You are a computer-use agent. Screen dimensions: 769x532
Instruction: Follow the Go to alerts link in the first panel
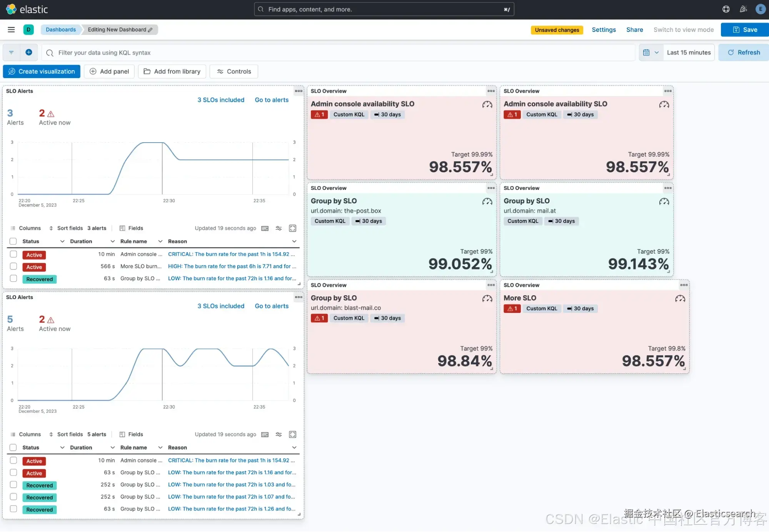point(272,100)
